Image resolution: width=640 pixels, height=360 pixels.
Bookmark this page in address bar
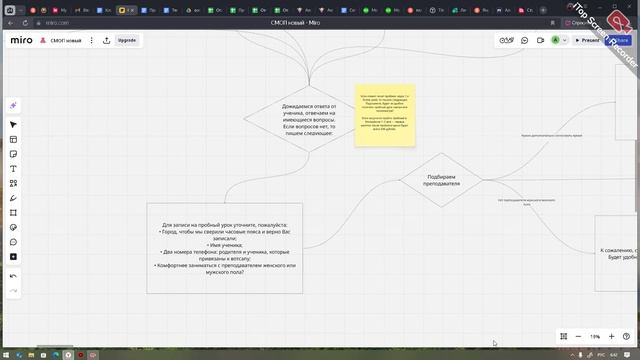(x=553, y=23)
